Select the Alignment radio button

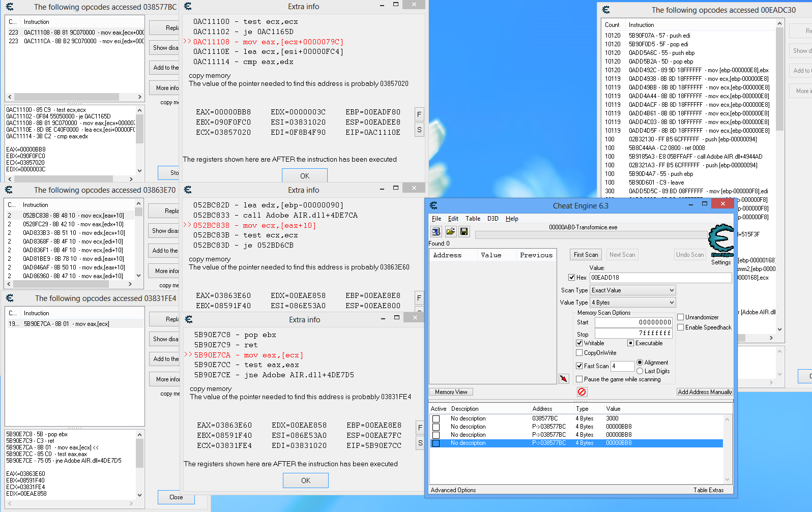pyautogui.click(x=640, y=363)
